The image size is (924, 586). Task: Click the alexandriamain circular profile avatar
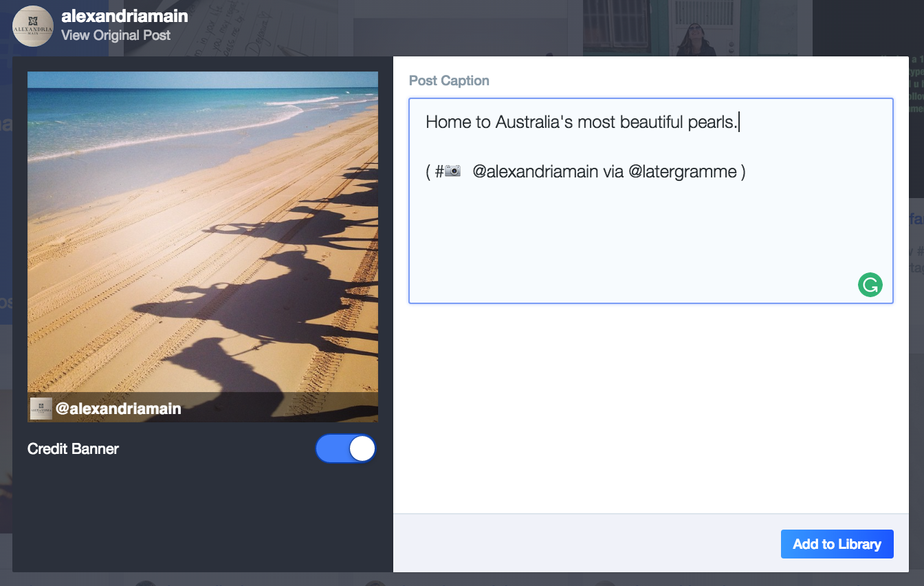coord(32,26)
